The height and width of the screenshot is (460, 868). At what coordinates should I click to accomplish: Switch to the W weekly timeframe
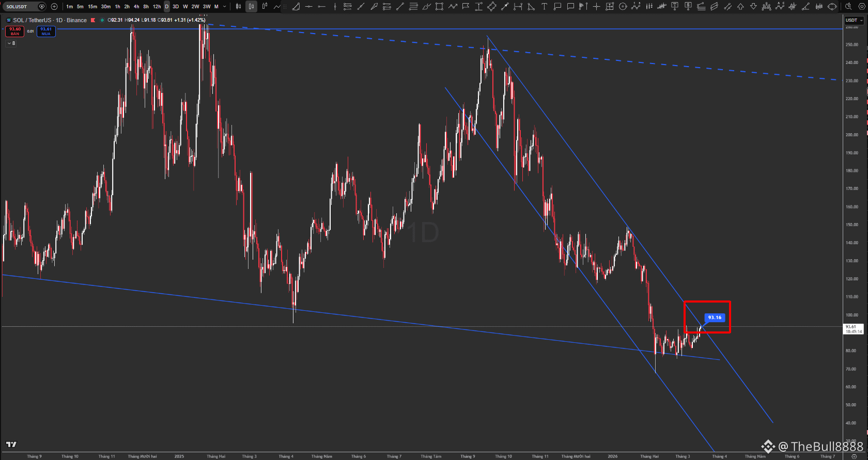coord(185,7)
